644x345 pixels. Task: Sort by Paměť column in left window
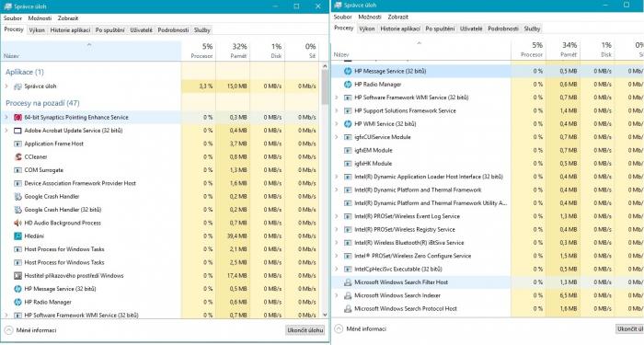point(233,51)
